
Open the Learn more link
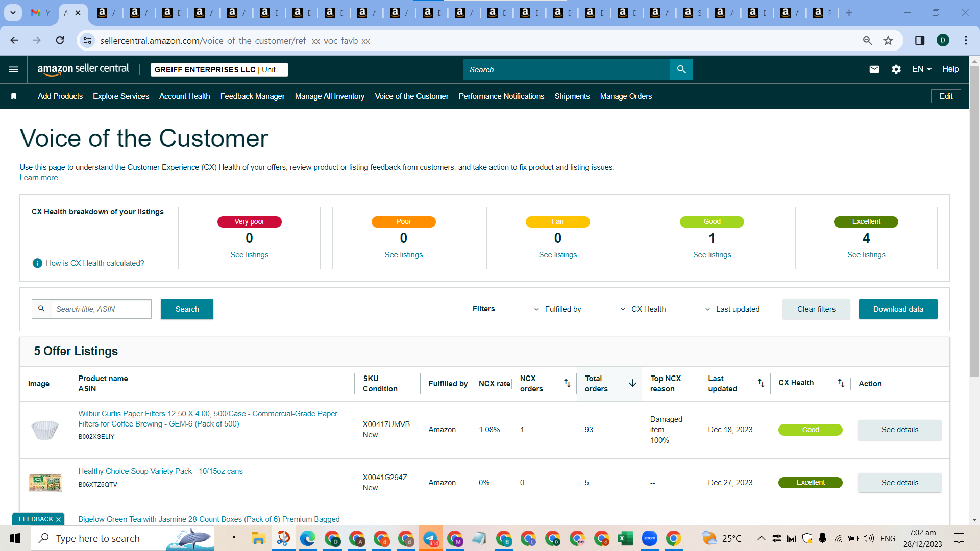(39, 178)
